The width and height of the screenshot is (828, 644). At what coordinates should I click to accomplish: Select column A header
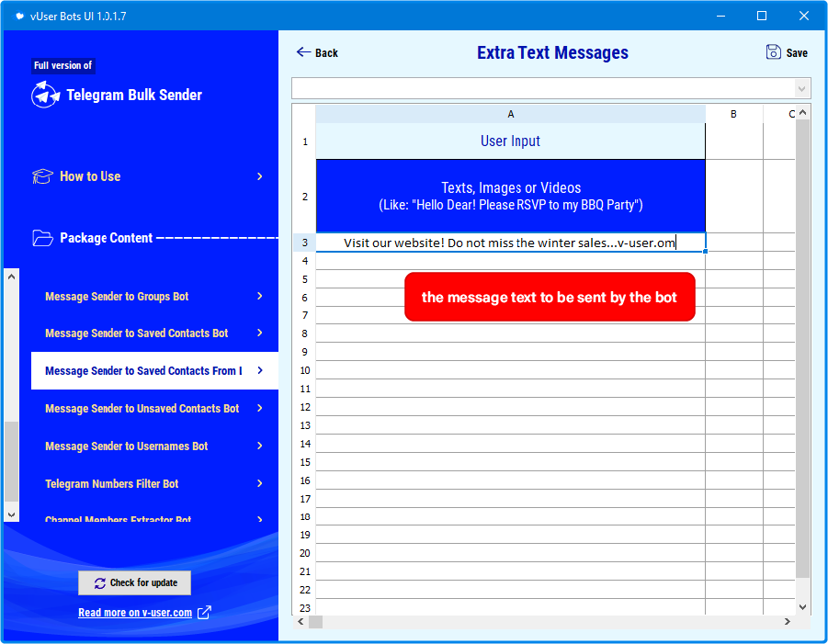[x=511, y=114]
